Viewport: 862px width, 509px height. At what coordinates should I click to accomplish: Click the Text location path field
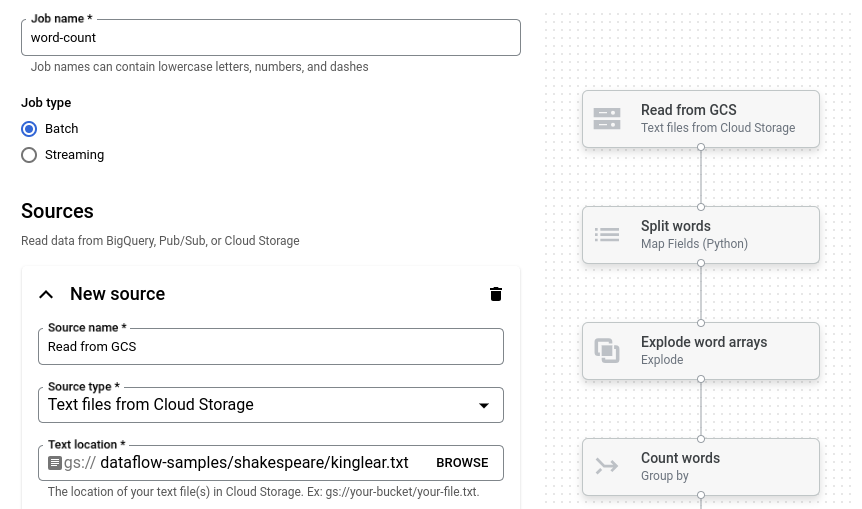(x=260, y=463)
